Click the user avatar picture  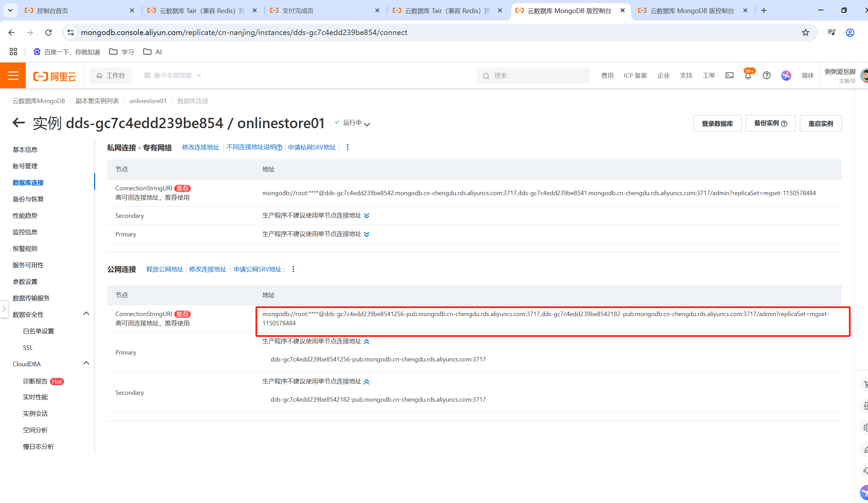(x=864, y=76)
